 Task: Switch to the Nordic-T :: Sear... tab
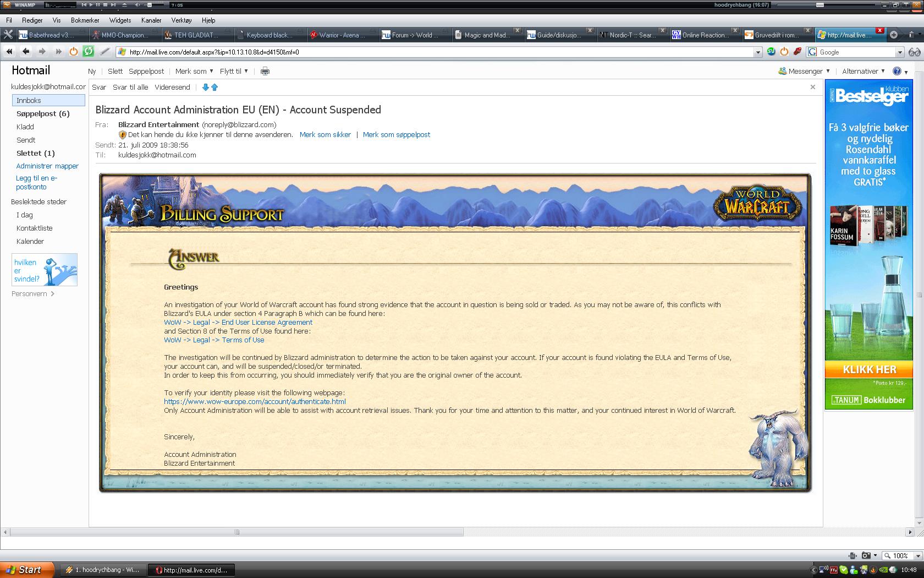pos(632,35)
